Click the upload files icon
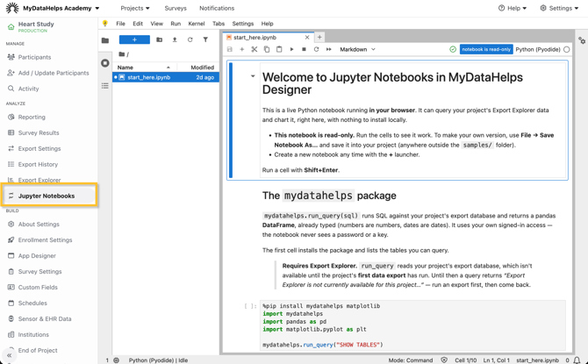 click(175, 39)
